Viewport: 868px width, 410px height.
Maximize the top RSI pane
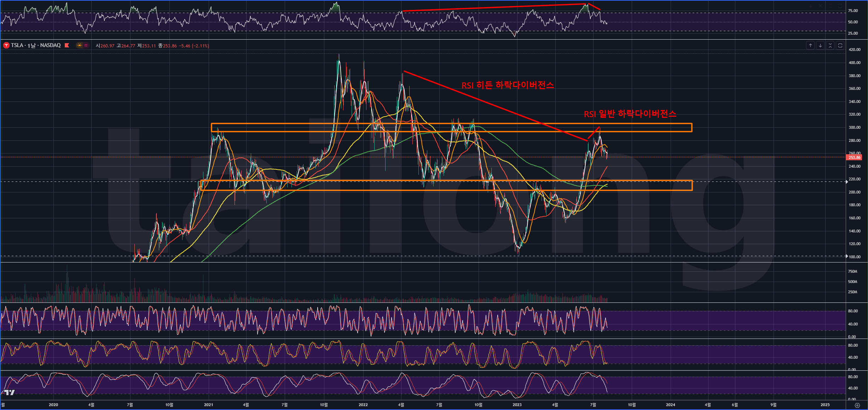tap(840, 6)
